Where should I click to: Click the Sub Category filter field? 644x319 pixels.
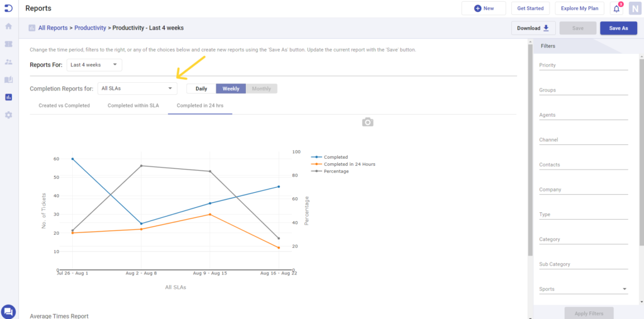pos(583,264)
